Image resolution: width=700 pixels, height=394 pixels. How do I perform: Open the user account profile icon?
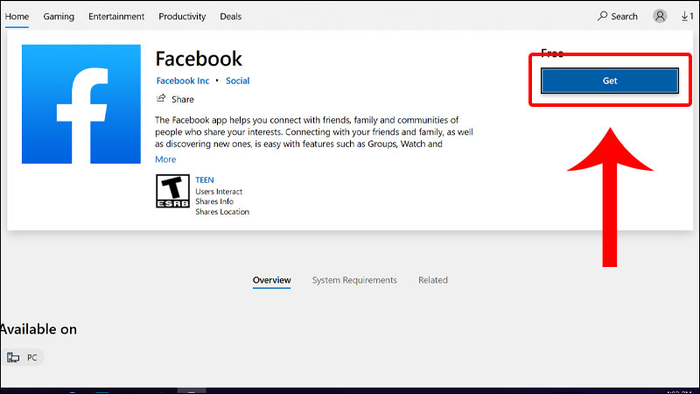(x=659, y=16)
